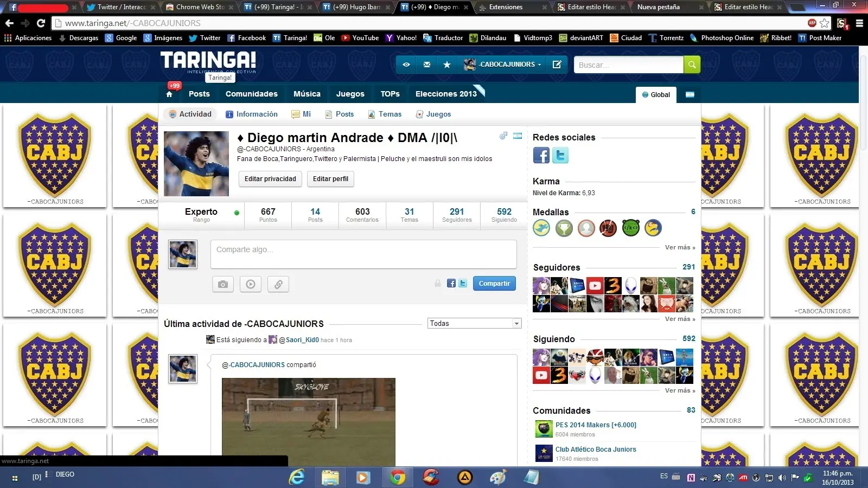Open the Twitter icon under Redes sociales
Viewport: 868px width, 488px height.
pyautogui.click(x=560, y=156)
